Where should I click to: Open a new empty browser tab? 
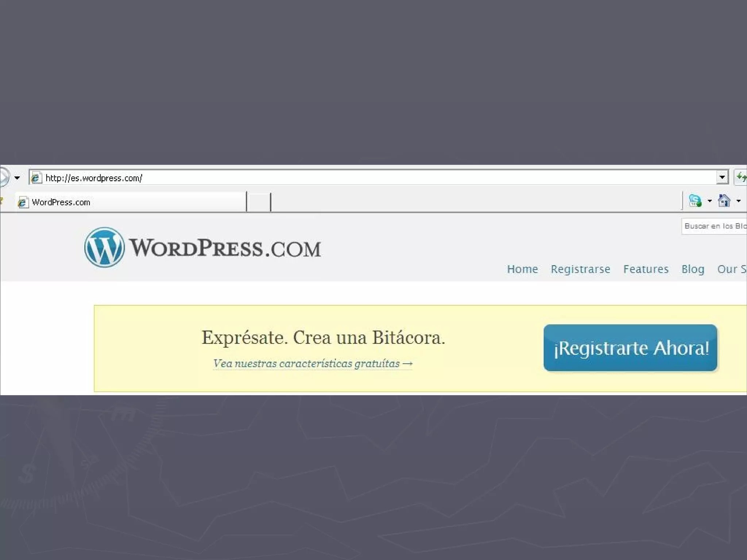259,202
